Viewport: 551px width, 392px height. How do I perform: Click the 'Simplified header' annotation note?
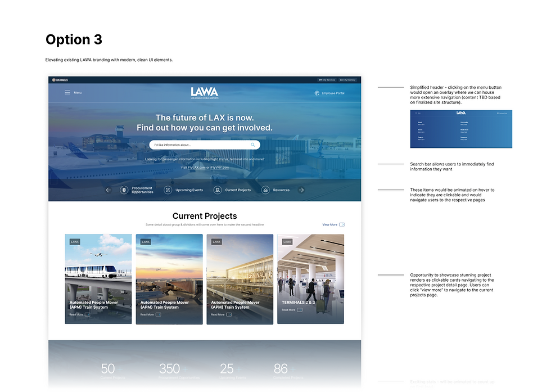coord(456,95)
